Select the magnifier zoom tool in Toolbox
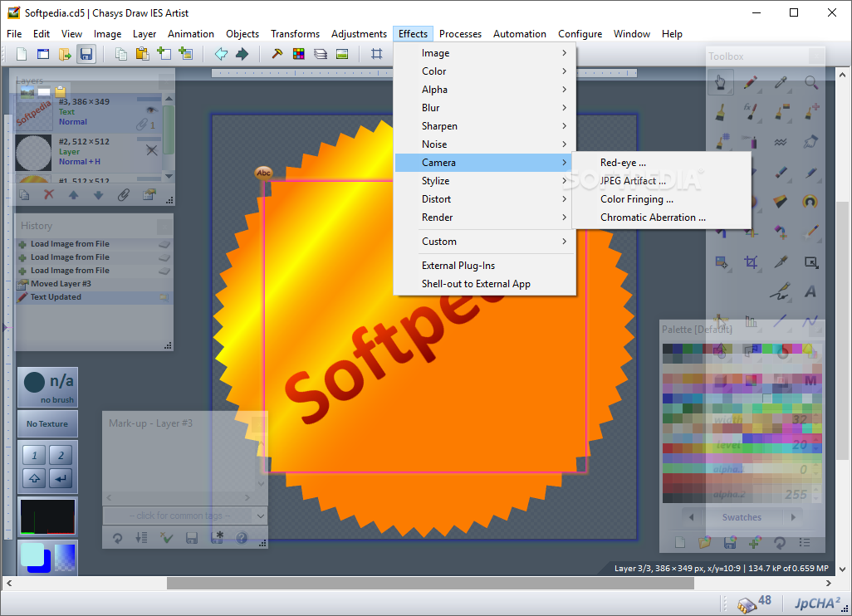This screenshot has width=852, height=616. click(x=811, y=82)
